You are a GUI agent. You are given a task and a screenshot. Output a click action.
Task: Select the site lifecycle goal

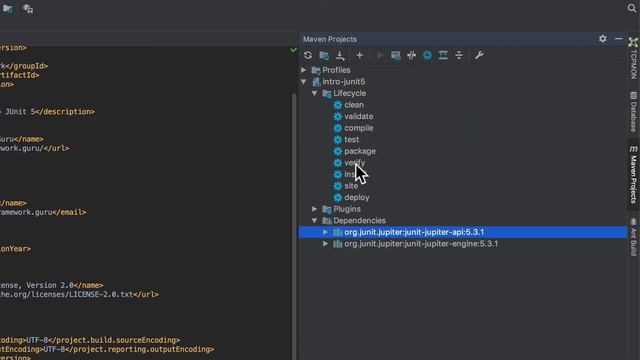[351, 186]
